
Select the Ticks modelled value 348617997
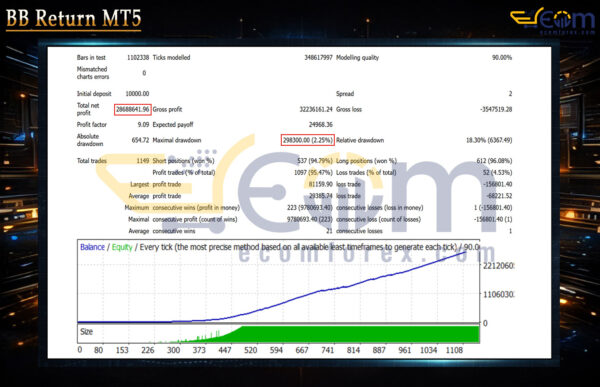pyautogui.click(x=318, y=57)
